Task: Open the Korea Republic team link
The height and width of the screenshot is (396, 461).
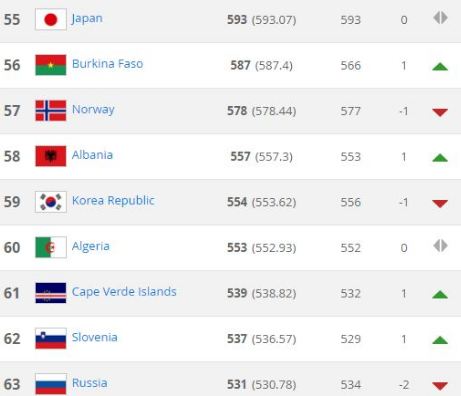Action: click(113, 201)
